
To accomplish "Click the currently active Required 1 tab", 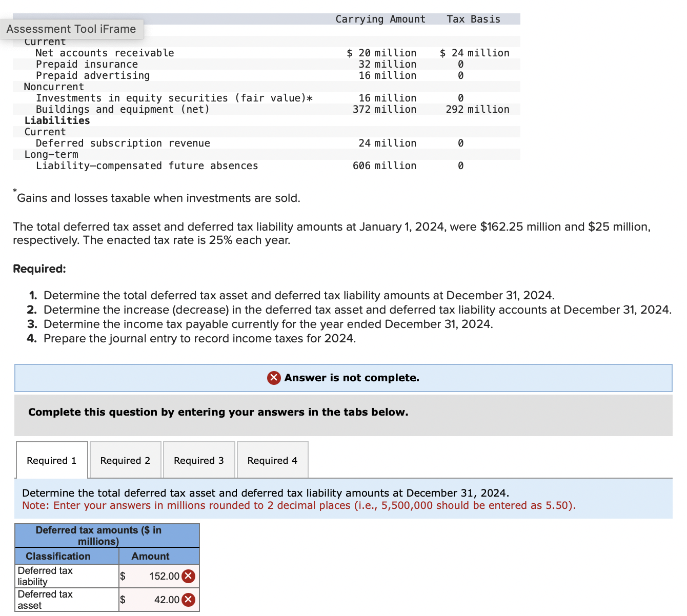I will pos(51,460).
